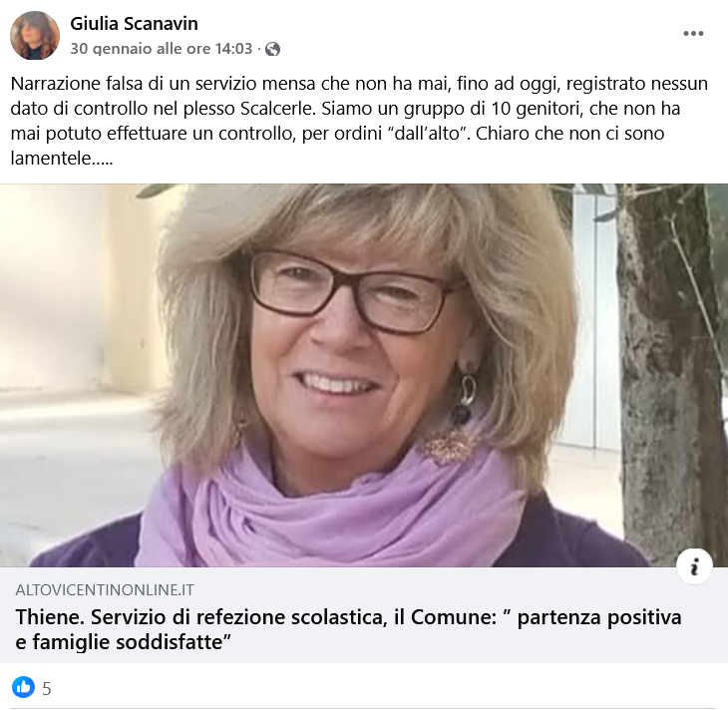Click the globe public audience icon

(x=272, y=49)
